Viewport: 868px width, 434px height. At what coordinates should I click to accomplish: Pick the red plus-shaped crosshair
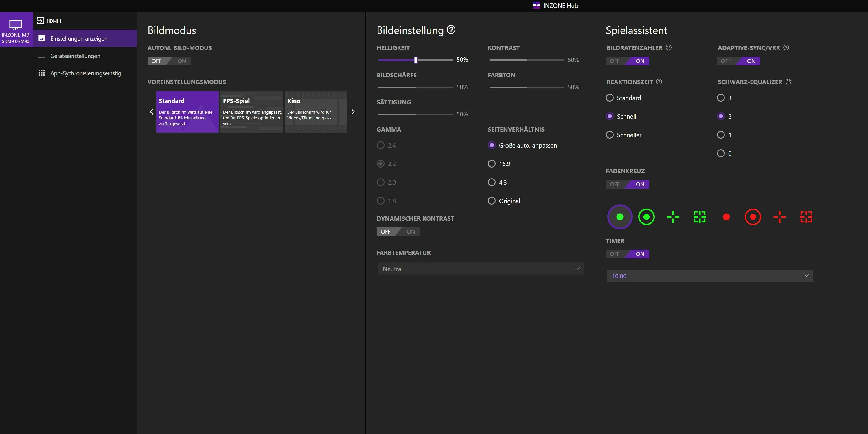point(779,217)
